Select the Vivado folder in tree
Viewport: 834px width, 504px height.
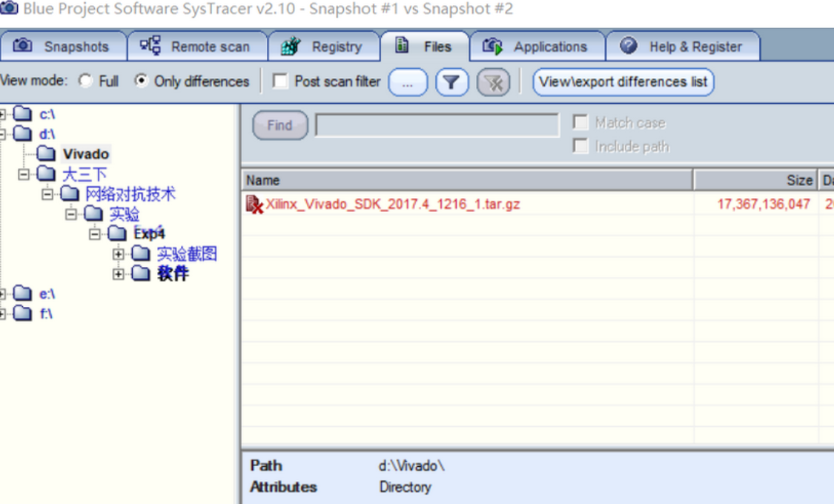(86, 154)
